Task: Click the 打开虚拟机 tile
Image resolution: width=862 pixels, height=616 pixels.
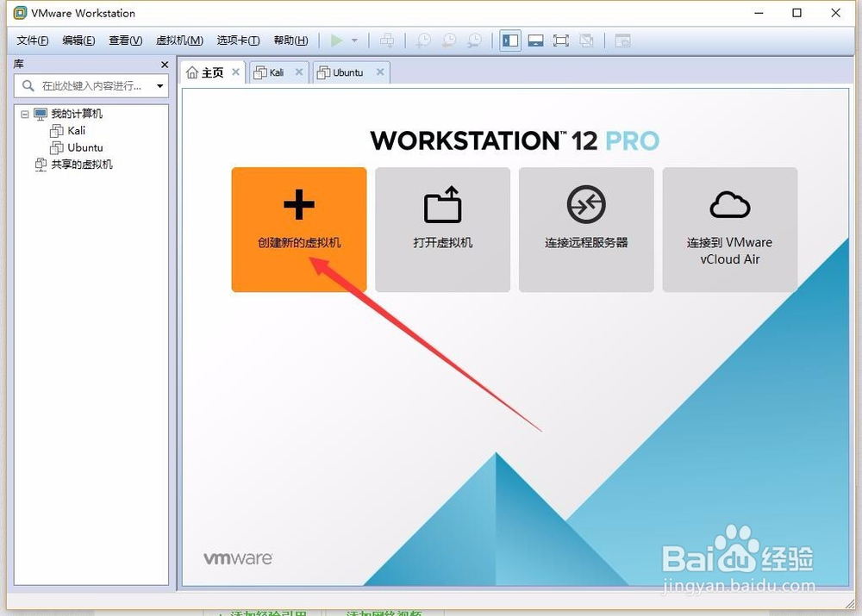Action: pos(442,230)
